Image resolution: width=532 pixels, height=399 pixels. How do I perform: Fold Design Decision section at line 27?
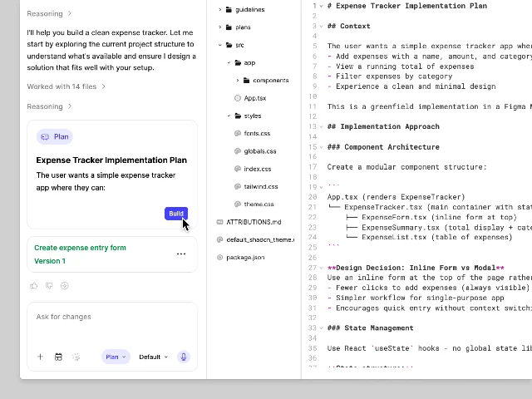click(x=321, y=268)
